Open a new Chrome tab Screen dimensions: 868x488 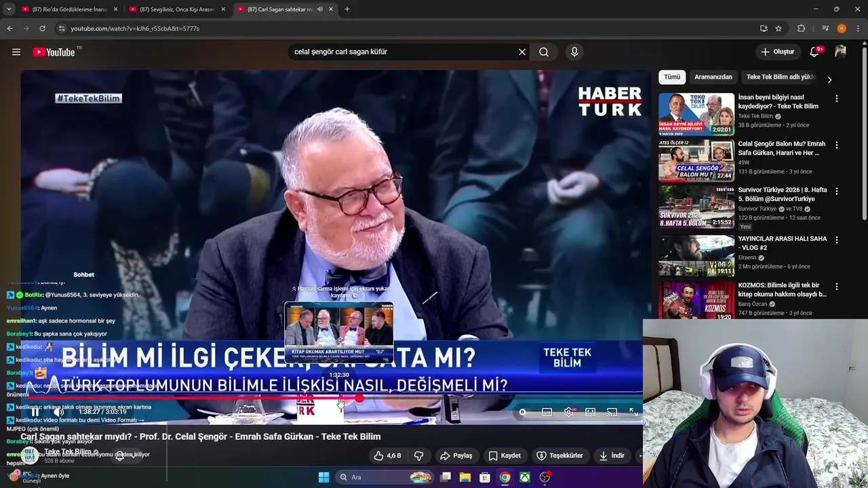347,9
